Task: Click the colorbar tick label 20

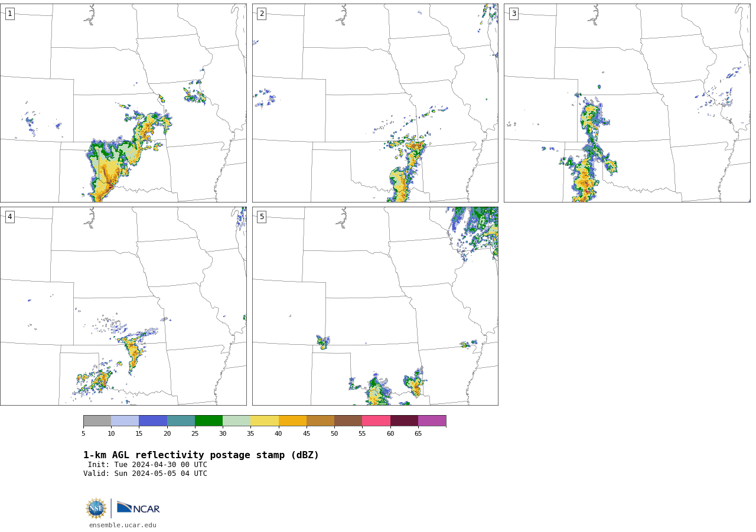Action: pos(167,434)
